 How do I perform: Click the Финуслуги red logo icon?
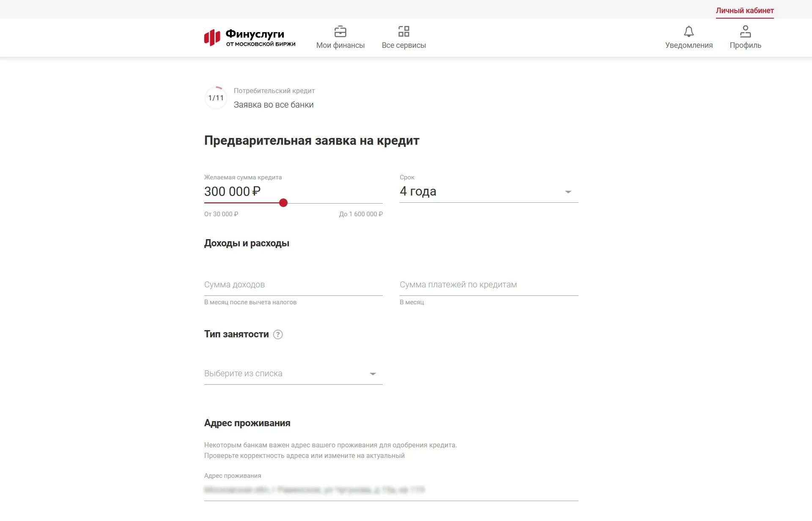(212, 37)
